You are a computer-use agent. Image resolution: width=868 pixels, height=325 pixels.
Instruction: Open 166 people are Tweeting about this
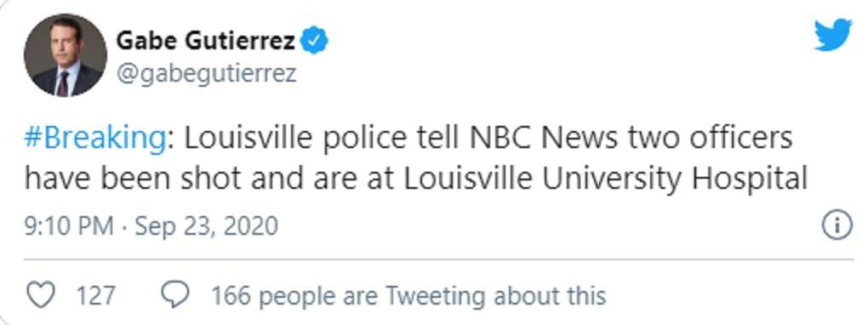(x=408, y=296)
